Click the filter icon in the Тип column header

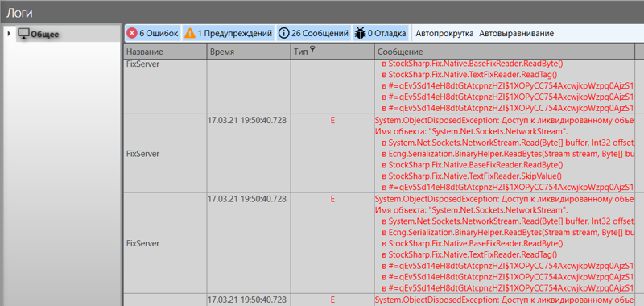tap(312, 50)
